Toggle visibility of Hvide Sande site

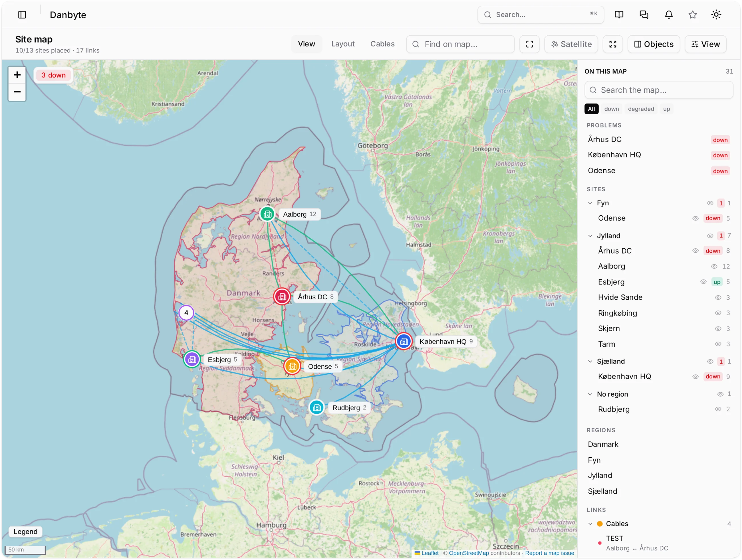(x=718, y=298)
